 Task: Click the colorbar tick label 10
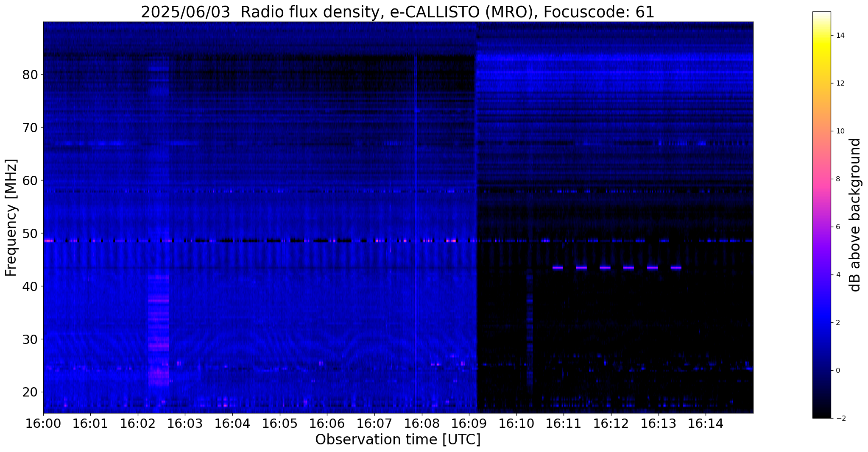click(840, 131)
